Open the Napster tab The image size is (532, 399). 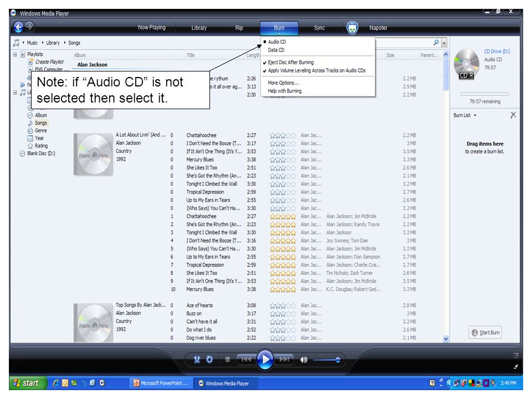pyautogui.click(x=378, y=28)
